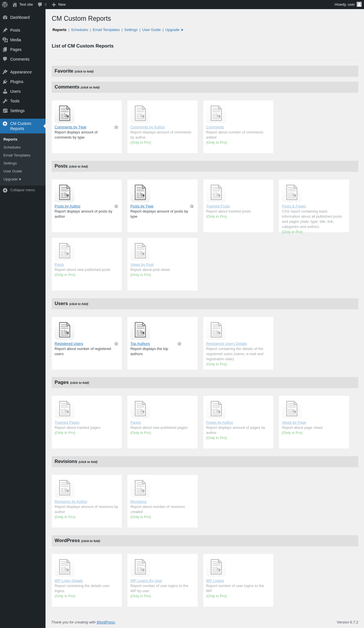Click the Howdy, user account text
Viewport: 364px width, 628px height.
coord(345,5)
